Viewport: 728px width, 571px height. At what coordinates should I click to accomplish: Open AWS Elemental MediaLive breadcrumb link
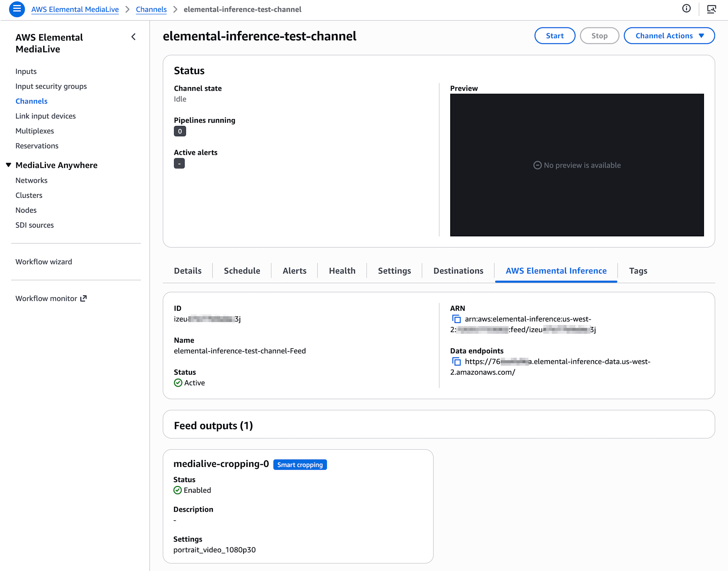[75, 9]
